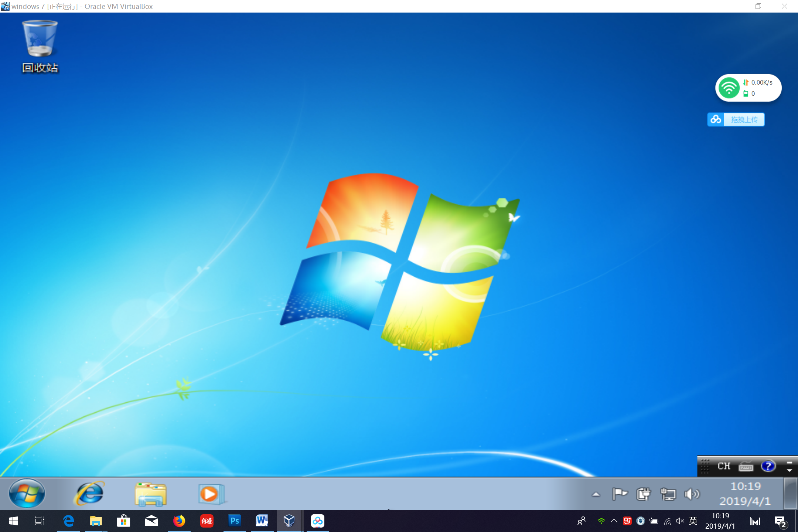
Task: Open the Windows 10 Start button
Action: tap(13, 521)
